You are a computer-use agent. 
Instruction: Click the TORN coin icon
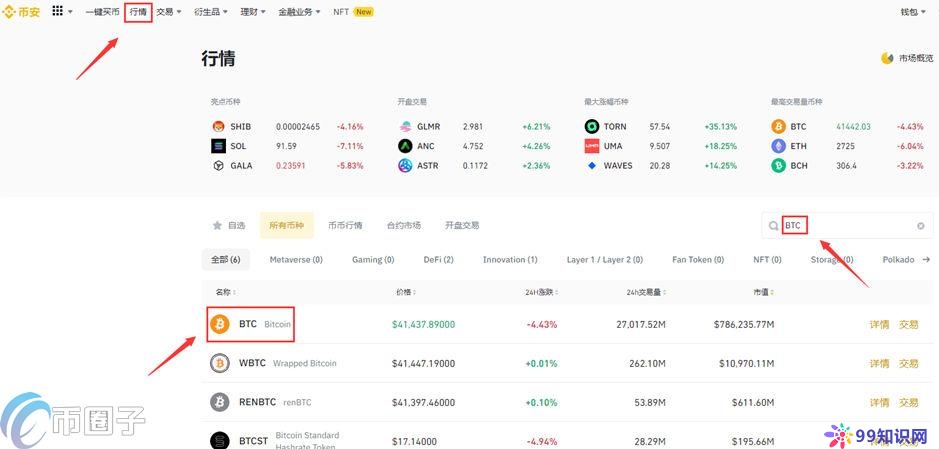point(592,127)
